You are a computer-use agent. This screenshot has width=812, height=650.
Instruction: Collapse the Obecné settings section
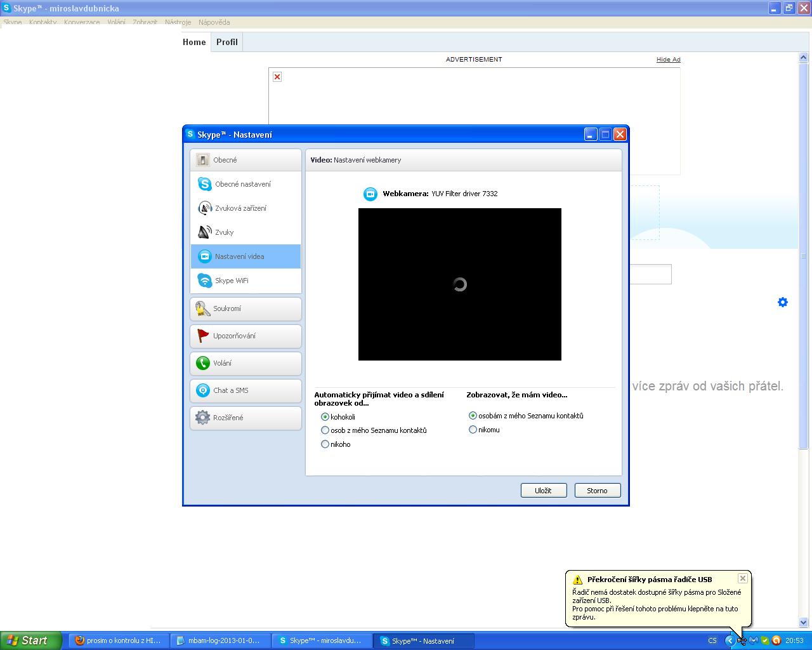click(246, 160)
